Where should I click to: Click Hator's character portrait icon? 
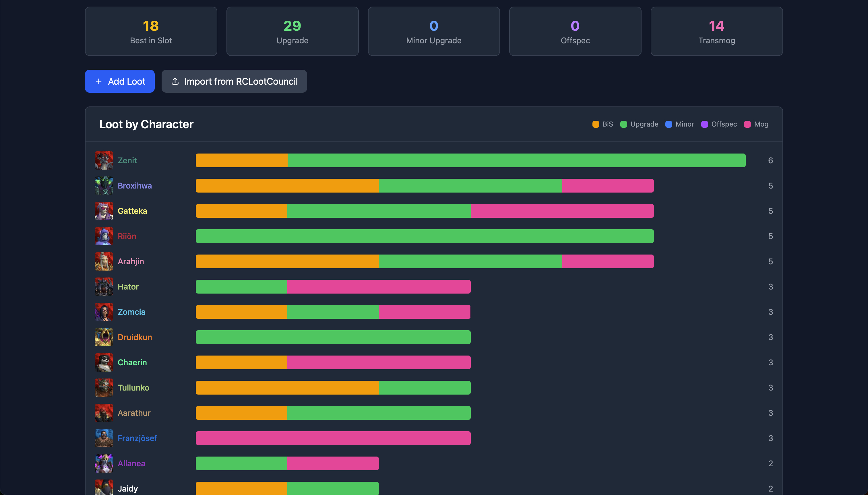click(104, 287)
